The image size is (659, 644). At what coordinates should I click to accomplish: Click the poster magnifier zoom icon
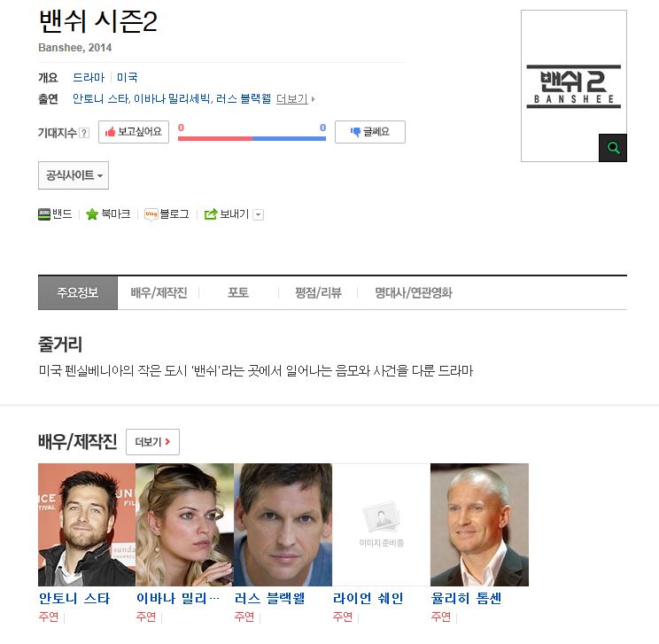point(613,148)
